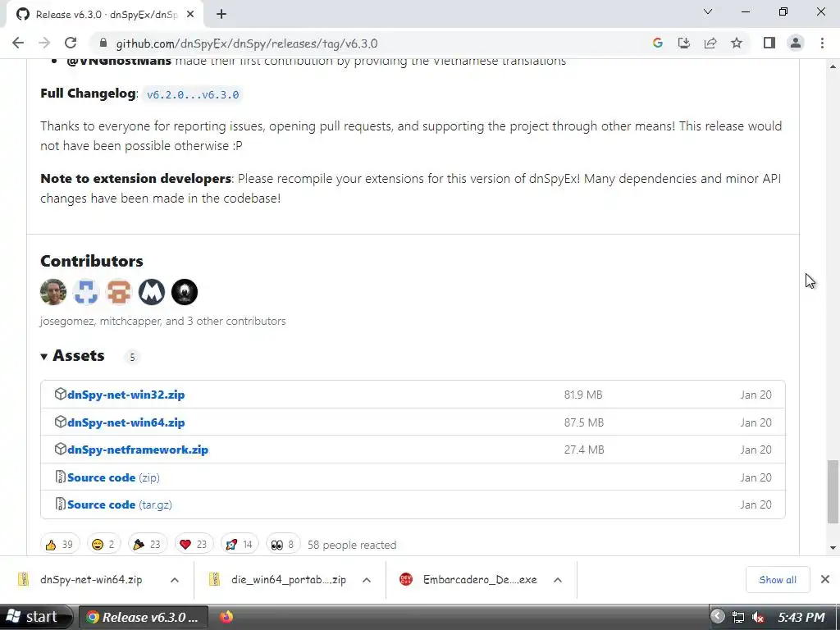This screenshot has height=630, width=840.
Task: Toggle eyes reaction (8)
Action: (x=283, y=545)
